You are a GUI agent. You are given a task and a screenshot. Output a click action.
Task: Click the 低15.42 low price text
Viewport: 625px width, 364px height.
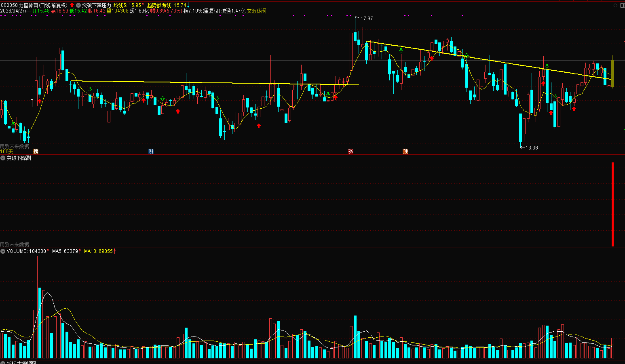[x=78, y=11]
